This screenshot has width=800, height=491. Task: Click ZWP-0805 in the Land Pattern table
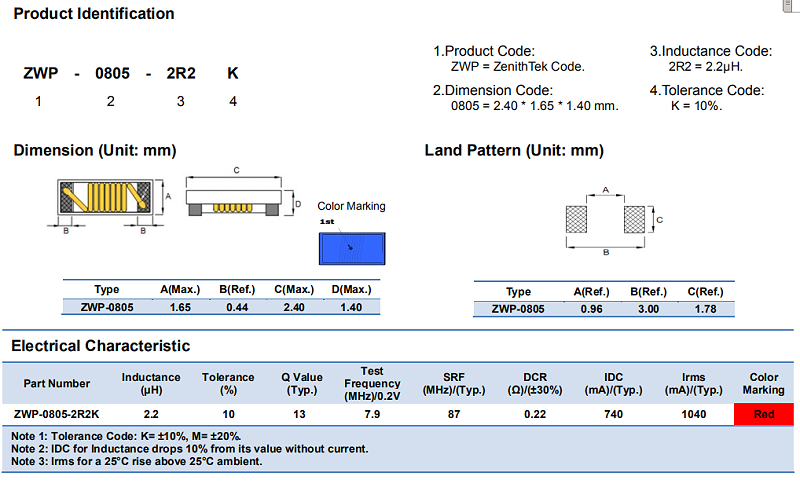click(x=518, y=309)
